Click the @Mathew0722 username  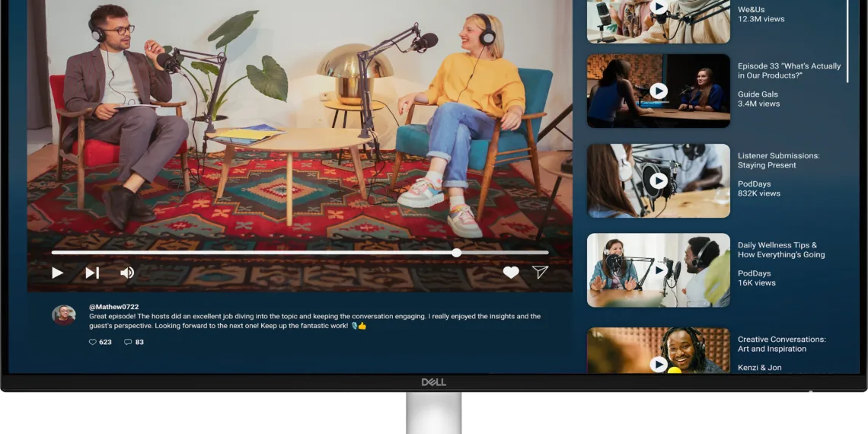(113, 307)
